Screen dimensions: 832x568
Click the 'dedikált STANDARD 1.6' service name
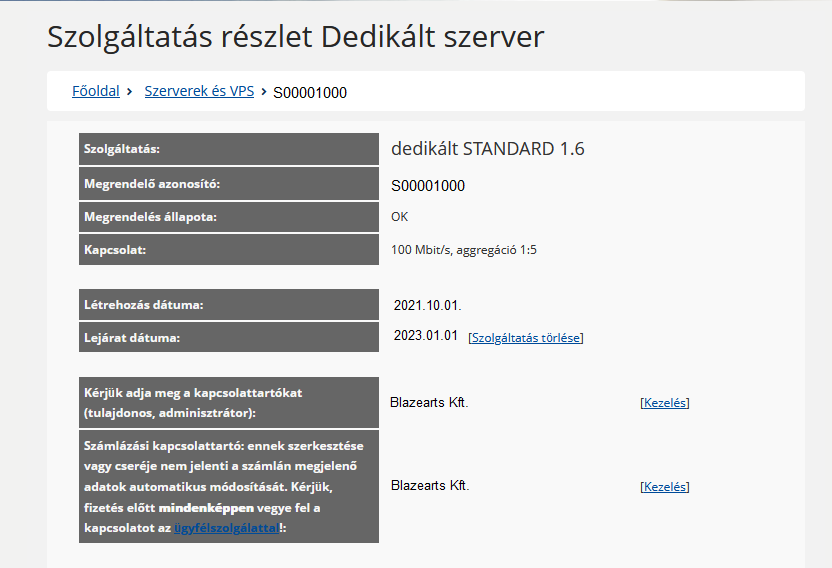tap(488, 149)
